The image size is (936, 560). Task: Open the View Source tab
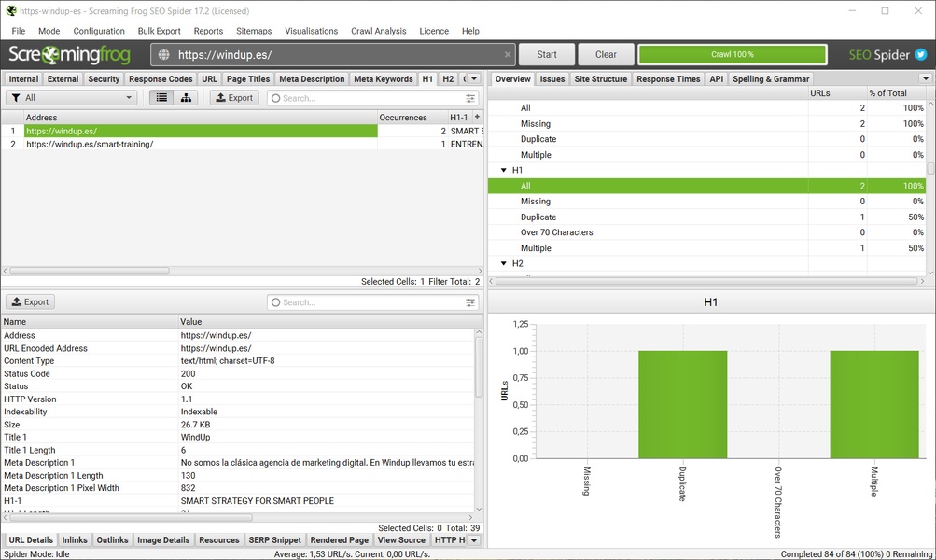coord(401,539)
